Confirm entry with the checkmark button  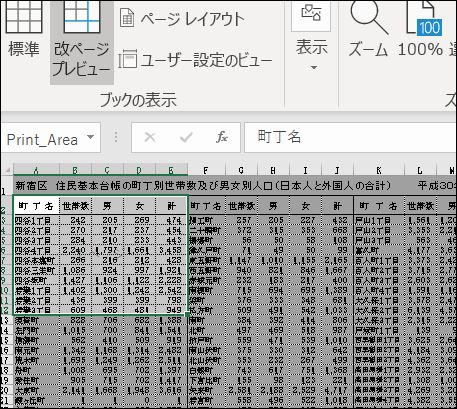186,137
